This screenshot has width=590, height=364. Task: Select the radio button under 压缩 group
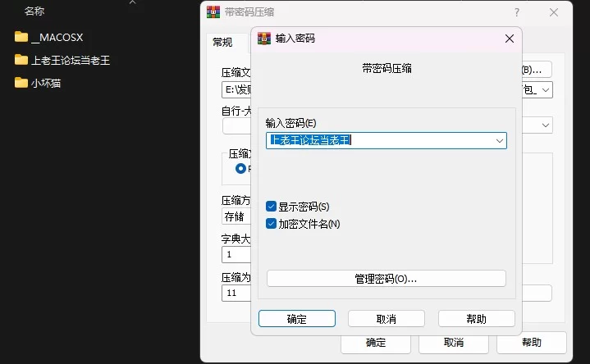click(240, 168)
